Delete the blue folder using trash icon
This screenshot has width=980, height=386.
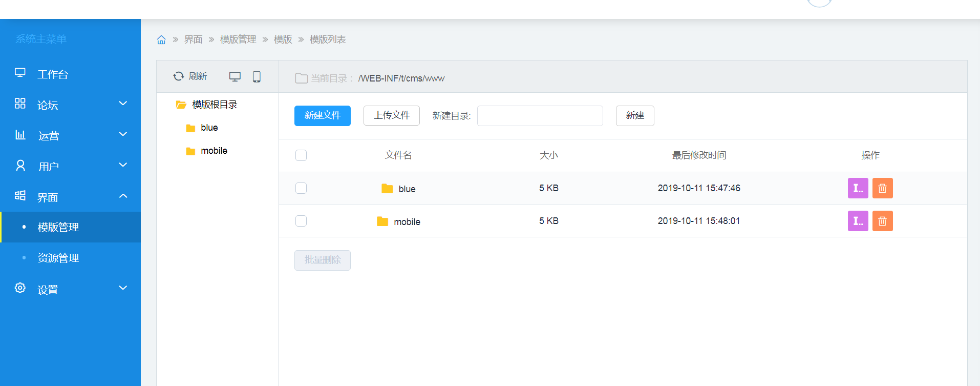coord(882,188)
